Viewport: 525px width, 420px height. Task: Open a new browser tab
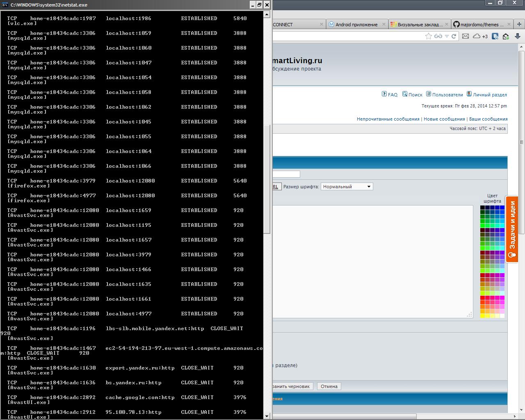click(x=519, y=24)
